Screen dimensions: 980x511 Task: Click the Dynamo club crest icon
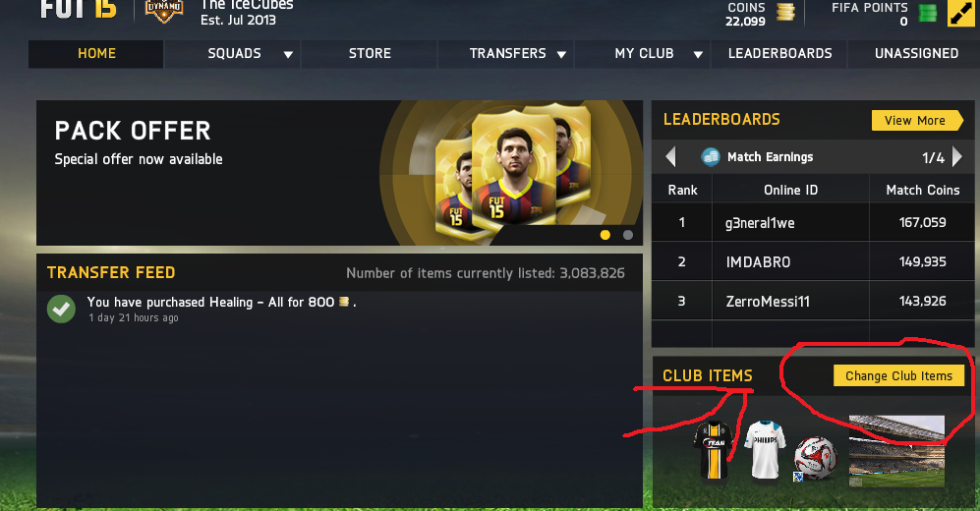[164, 11]
